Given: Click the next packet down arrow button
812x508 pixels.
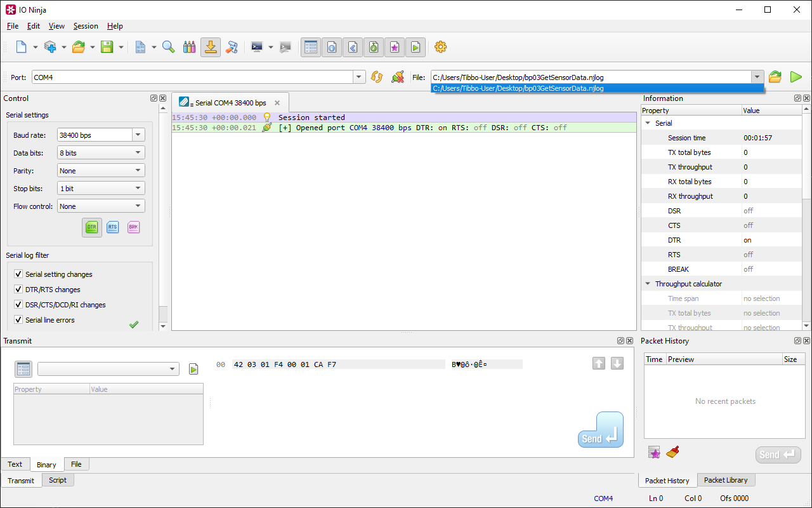Looking at the screenshot, I should pos(617,363).
